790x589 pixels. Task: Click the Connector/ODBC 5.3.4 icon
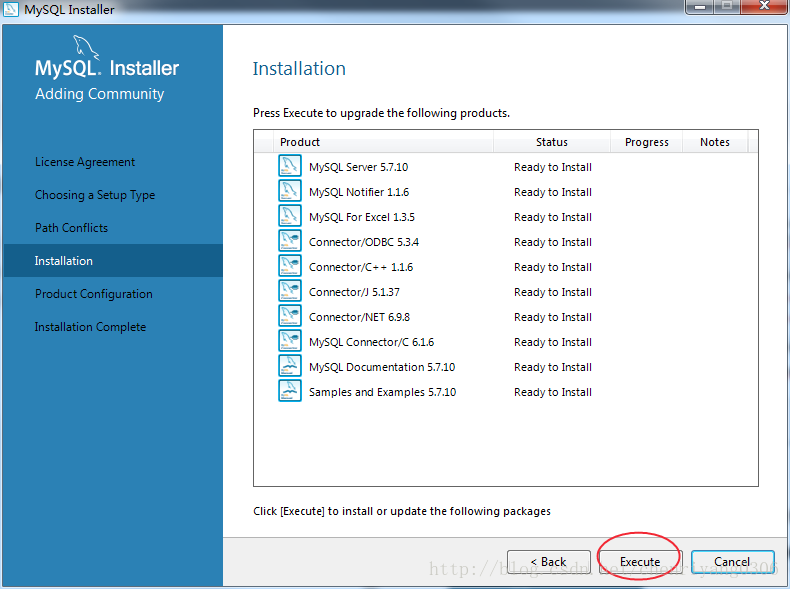coord(290,241)
